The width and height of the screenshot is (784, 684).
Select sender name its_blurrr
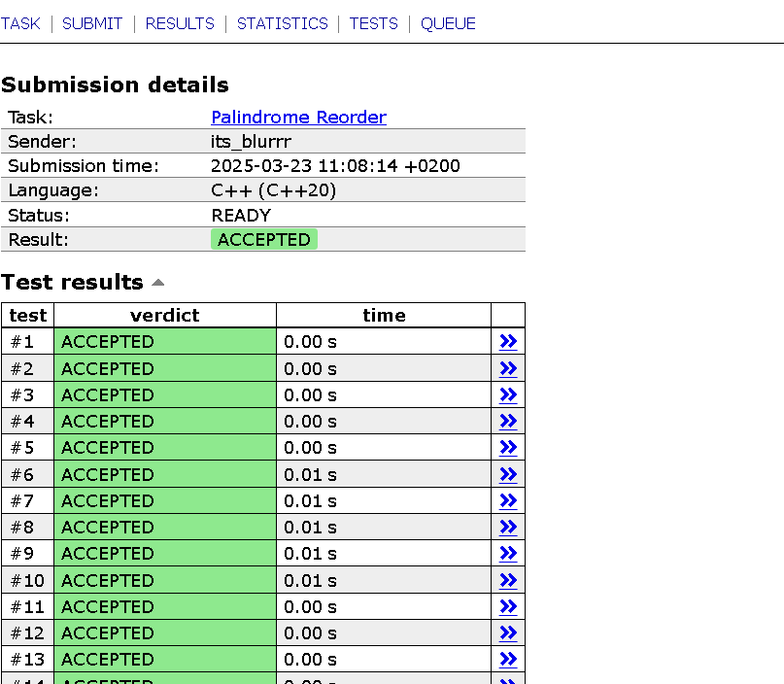251,142
